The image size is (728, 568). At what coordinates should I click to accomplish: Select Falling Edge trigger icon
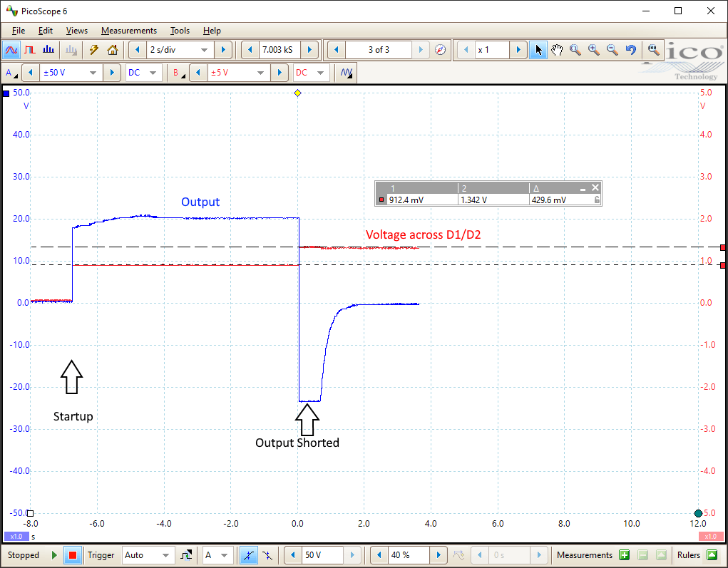pos(267,555)
